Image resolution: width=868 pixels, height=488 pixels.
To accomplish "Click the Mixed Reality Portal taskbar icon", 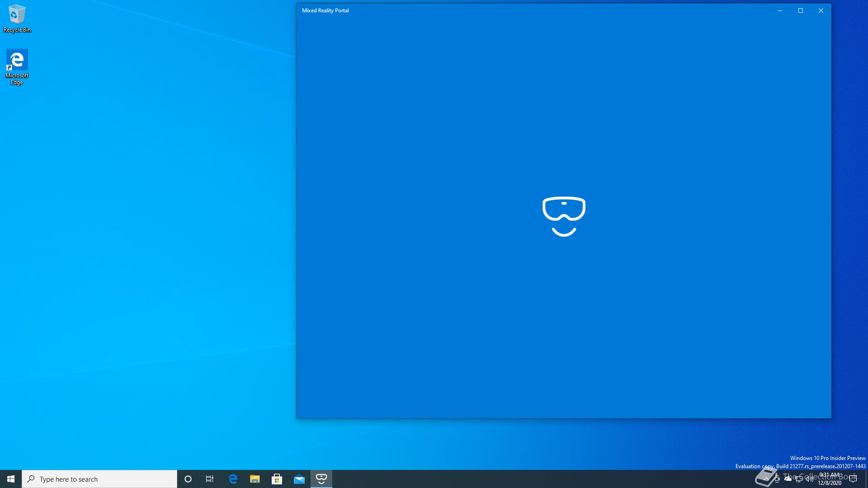I will [321, 479].
